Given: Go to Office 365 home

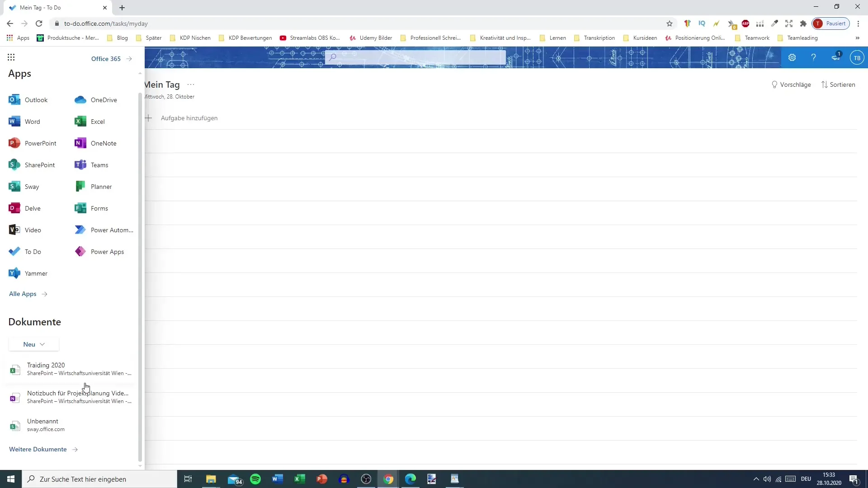Looking at the screenshot, I should click(112, 59).
